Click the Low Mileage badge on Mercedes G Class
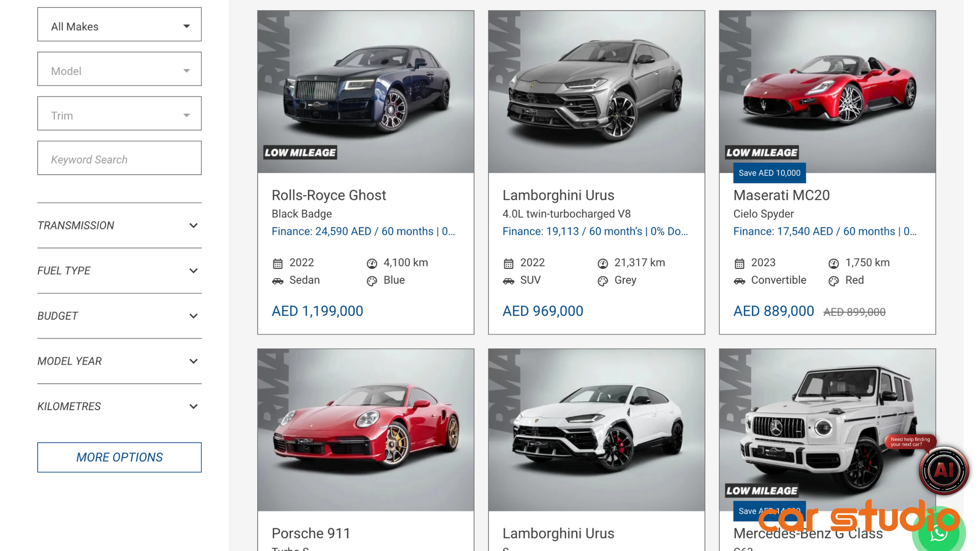 762,491
